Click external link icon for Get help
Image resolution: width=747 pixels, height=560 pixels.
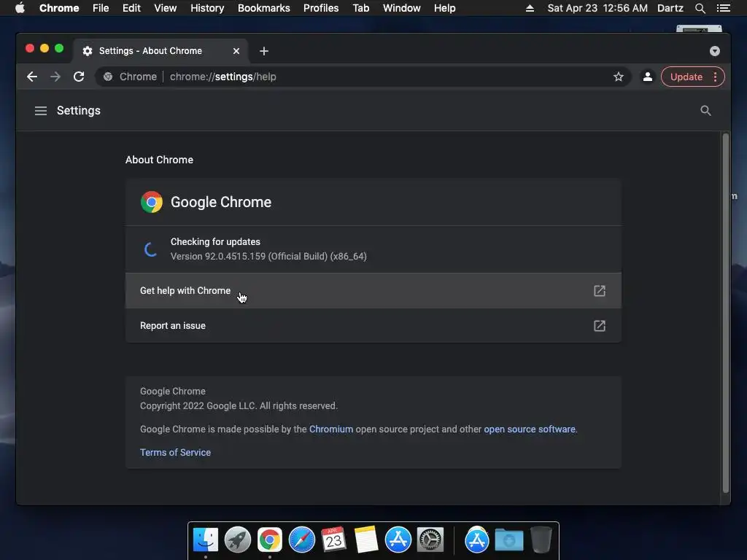point(600,290)
